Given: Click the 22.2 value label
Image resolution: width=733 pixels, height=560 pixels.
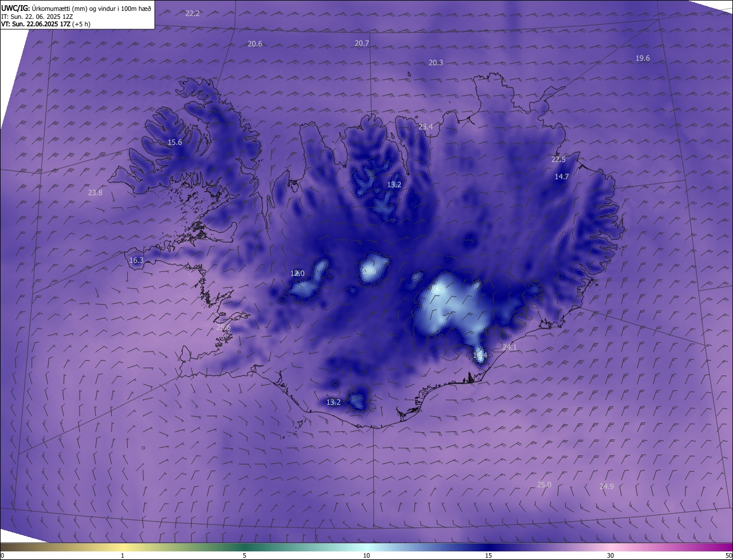Looking at the screenshot, I should [x=193, y=13].
